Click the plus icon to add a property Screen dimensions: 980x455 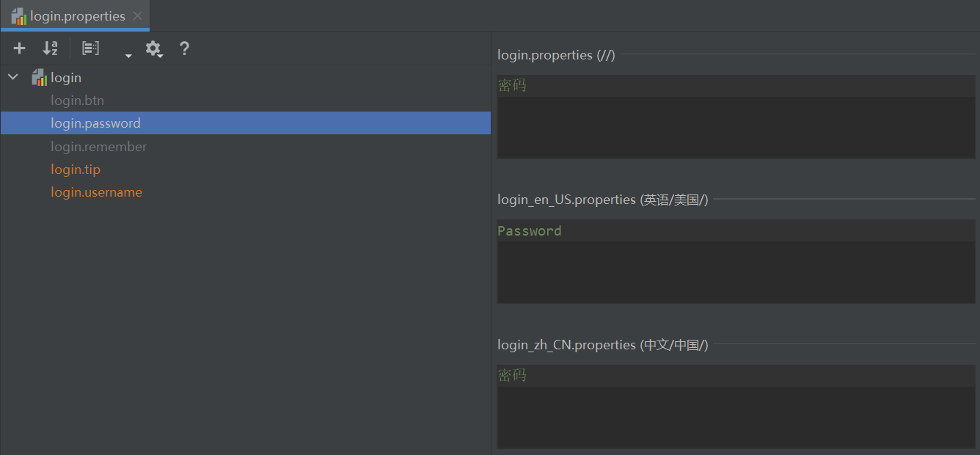(20, 48)
